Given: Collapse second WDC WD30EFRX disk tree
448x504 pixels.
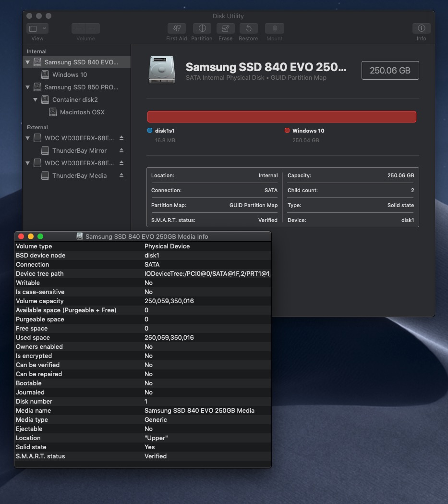Looking at the screenshot, I should click(x=28, y=163).
